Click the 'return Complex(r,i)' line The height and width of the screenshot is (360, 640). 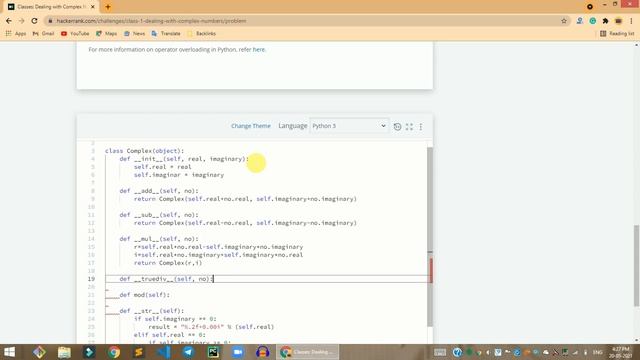pos(168,263)
